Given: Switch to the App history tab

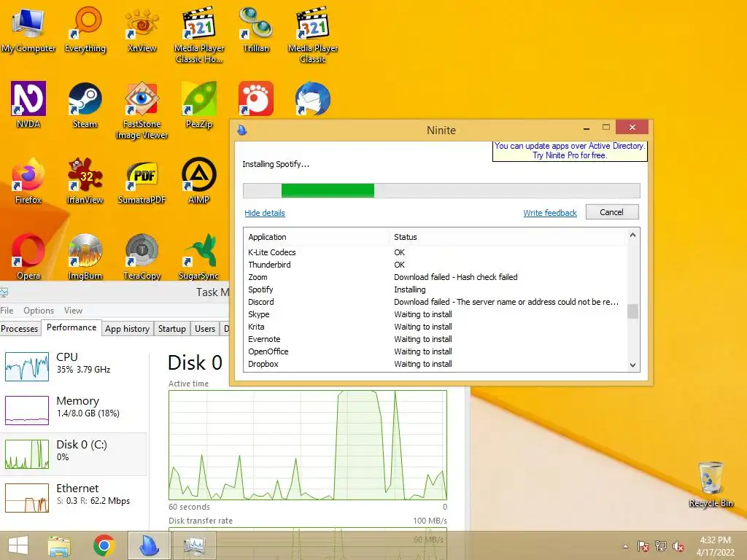Looking at the screenshot, I should (x=127, y=329).
